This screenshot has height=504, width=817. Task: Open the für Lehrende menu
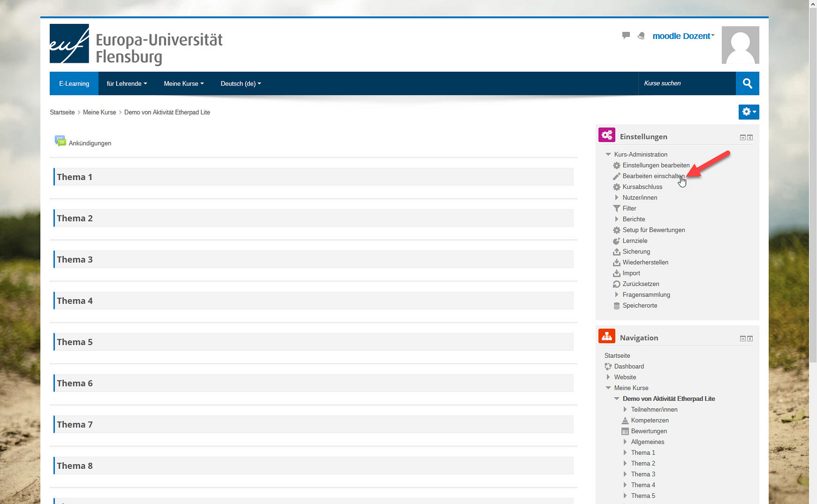[x=127, y=84]
